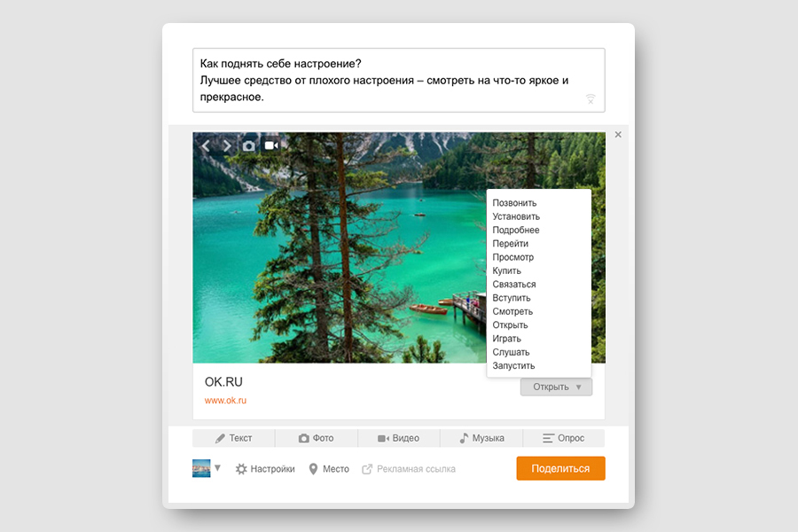Choose Позвонить from the action list
Image resolution: width=798 pixels, height=532 pixels.
pos(514,203)
